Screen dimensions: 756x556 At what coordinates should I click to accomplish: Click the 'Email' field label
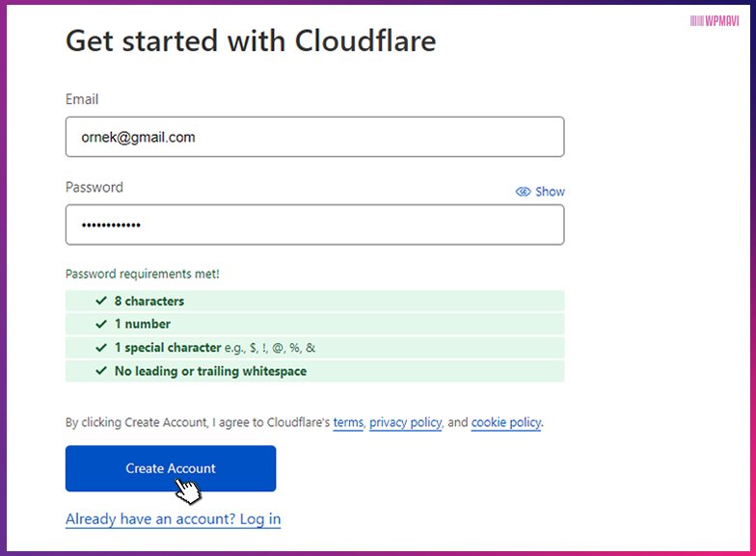[82, 99]
